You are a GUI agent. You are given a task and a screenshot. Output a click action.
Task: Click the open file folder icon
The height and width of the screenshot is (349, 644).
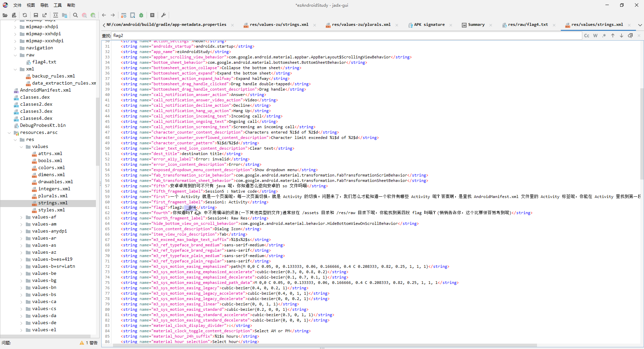coord(5,15)
